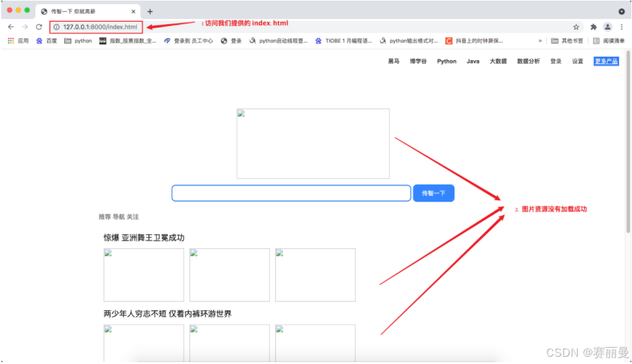
Task: Open the 指数_股票指数 bookmark
Action: [128, 41]
